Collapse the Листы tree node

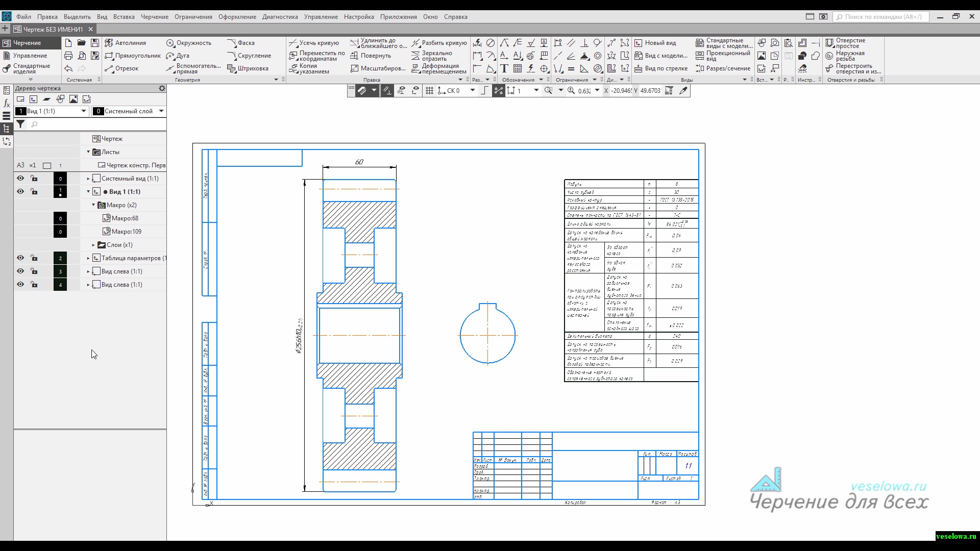tap(88, 152)
